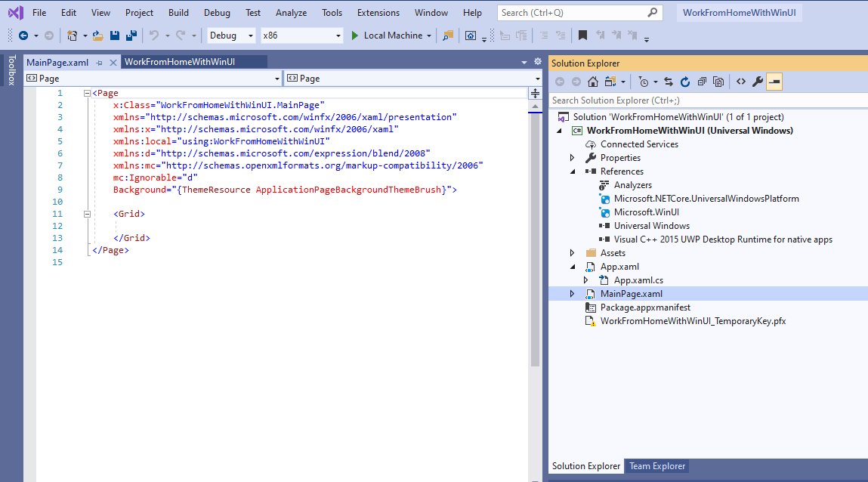
Task: Click the Search Solution Explorer field
Action: tap(708, 100)
